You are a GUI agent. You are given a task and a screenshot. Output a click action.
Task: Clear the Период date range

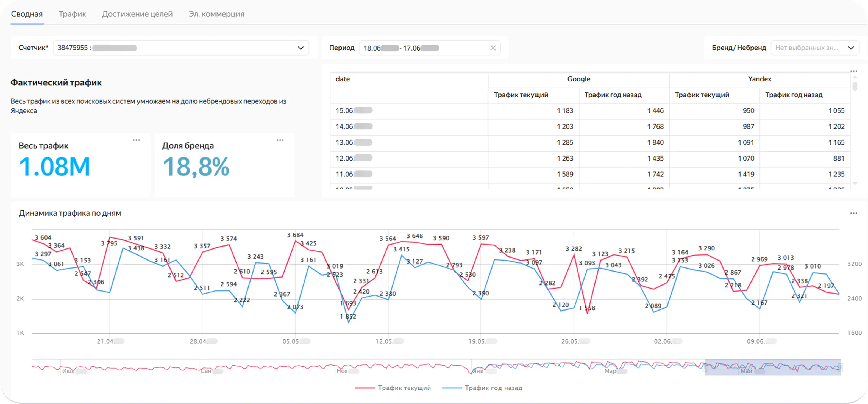tap(493, 48)
